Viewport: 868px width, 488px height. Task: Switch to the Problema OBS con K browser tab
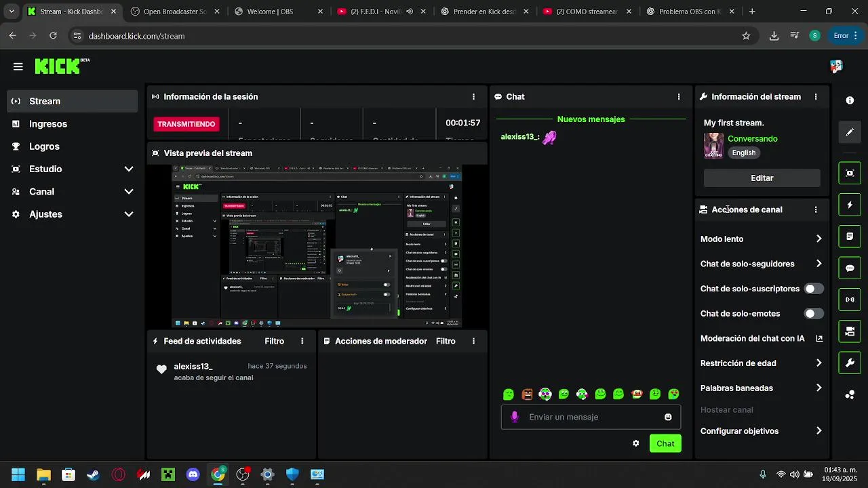tap(689, 12)
